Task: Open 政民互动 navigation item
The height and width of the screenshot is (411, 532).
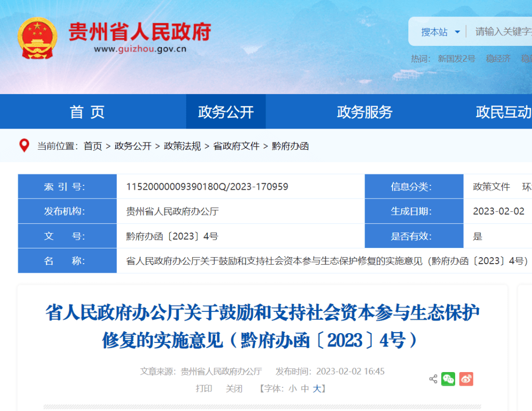Action: tap(503, 112)
